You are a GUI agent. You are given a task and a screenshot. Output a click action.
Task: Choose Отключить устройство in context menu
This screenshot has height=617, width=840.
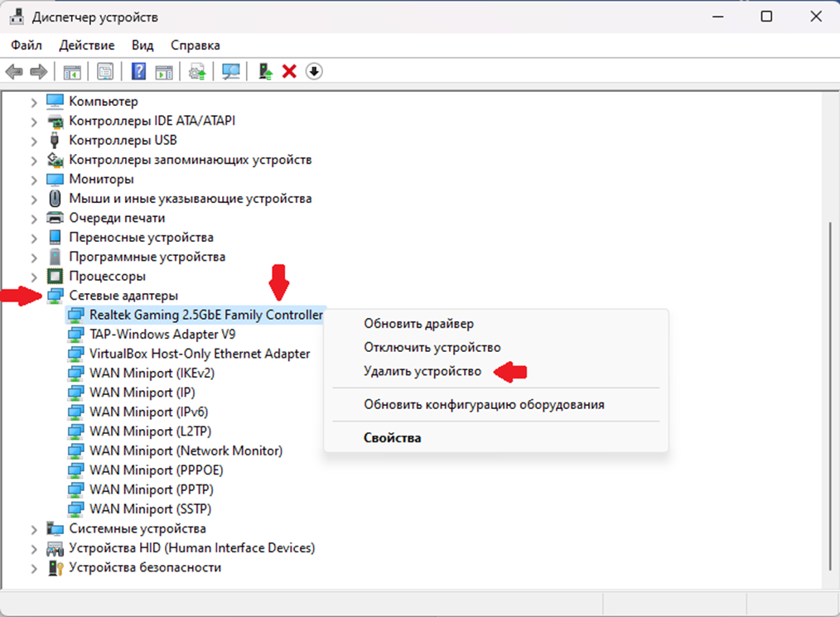coord(432,347)
